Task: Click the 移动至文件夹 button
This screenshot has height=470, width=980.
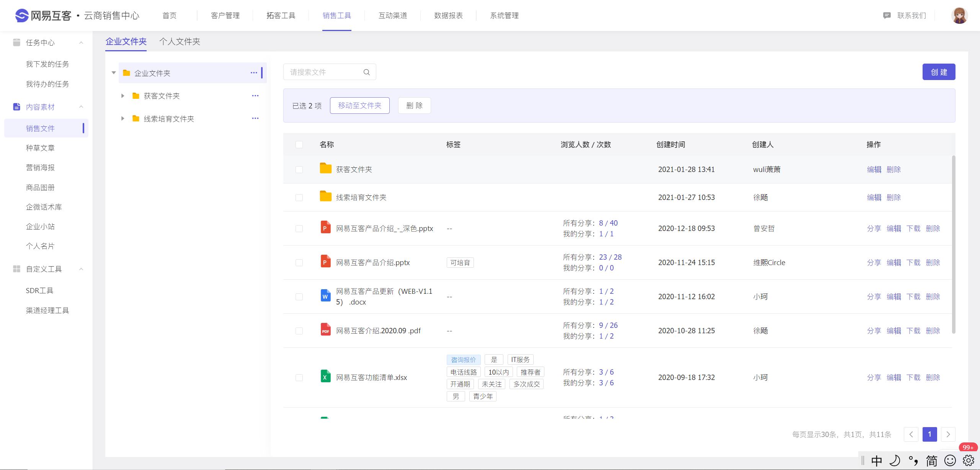Action: 359,105
